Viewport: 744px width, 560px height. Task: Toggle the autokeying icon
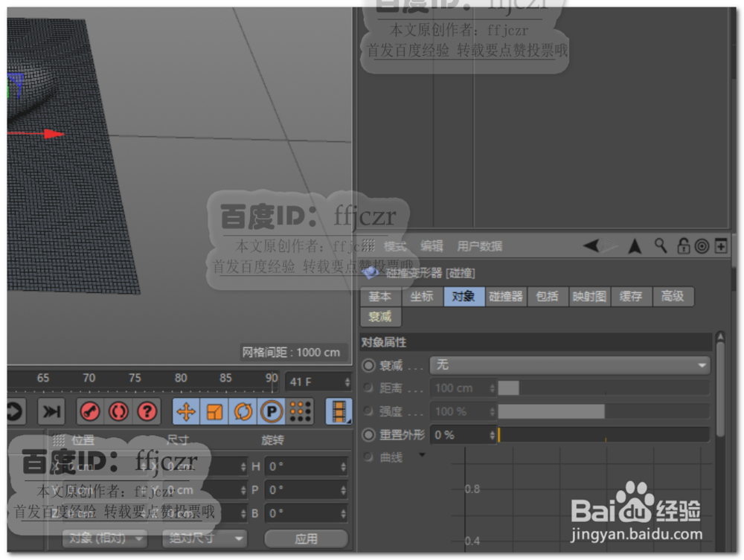[x=118, y=411]
